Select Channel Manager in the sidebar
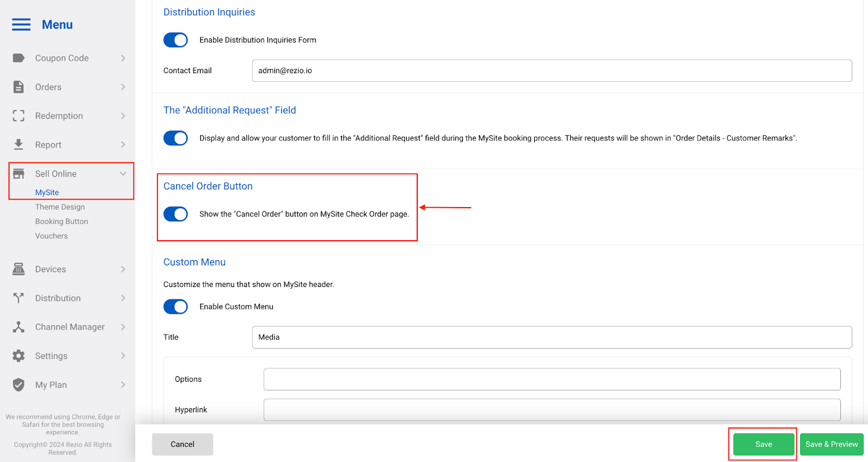Image resolution: width=868 pixels, height=462 pixels. [x=70, y=326]
